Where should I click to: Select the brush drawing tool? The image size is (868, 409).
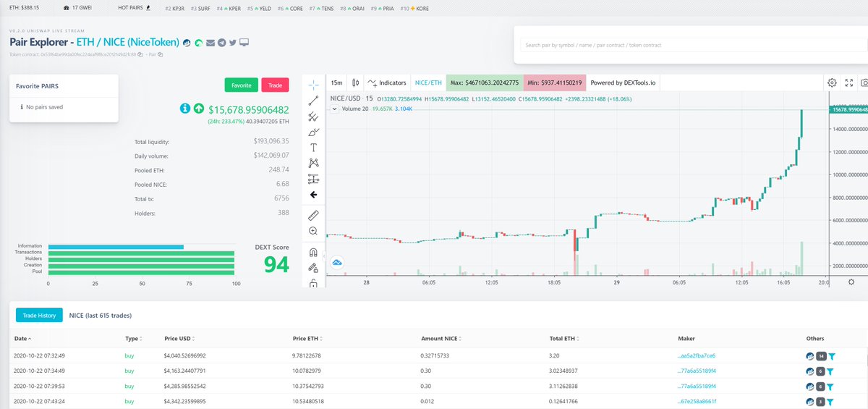(x=313, y=132)
